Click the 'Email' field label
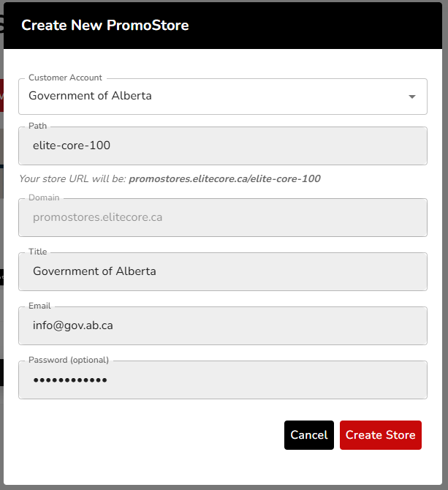The height and width of the screenshot is (490, 448). (39, 306)
